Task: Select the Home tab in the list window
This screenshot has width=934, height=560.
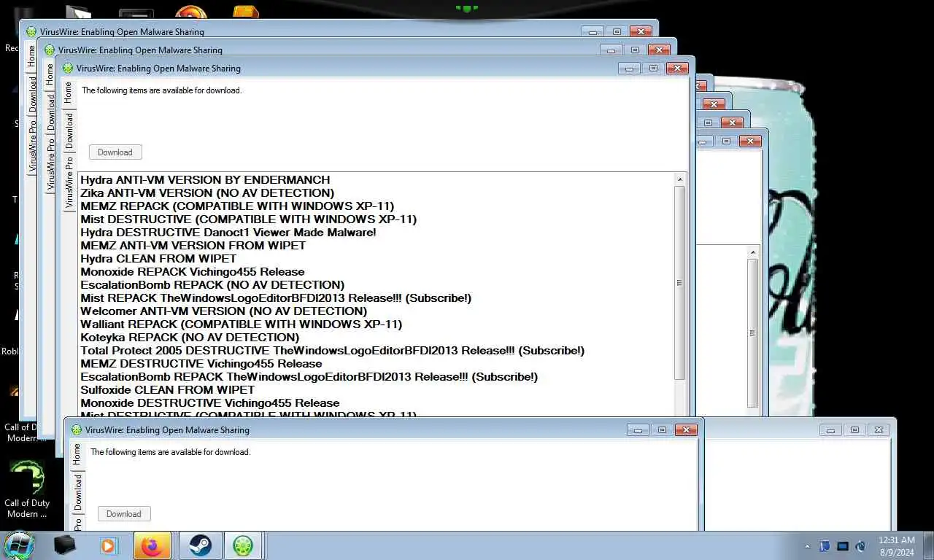Action: (68, 93)
